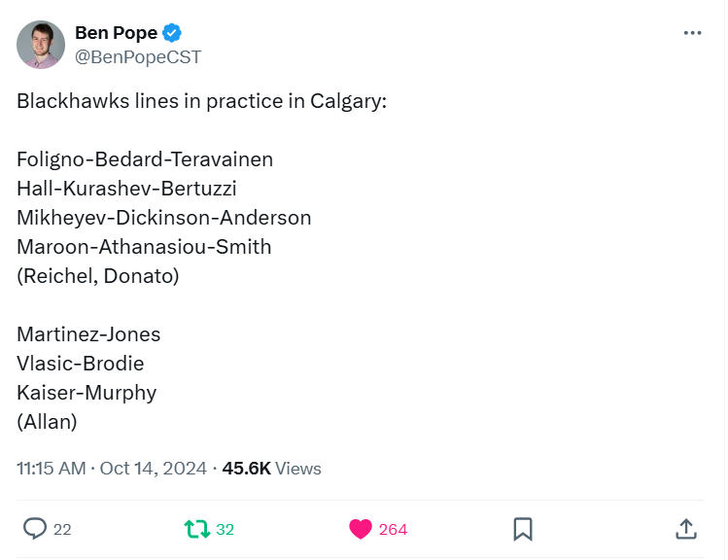Open the Ben Pope display name link
The image size is (728, 560).
click(x=116, y=33)
